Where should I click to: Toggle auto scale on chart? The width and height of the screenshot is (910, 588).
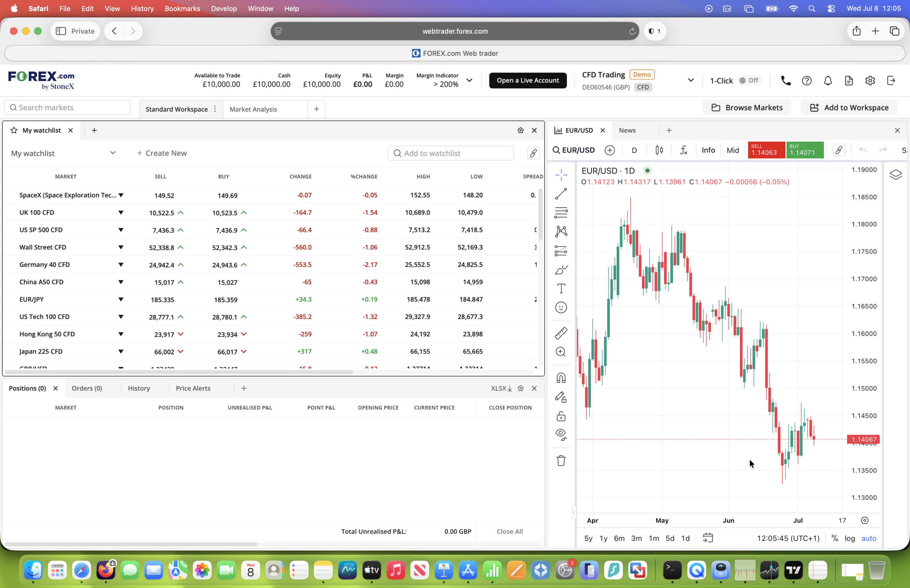[x=868, y=538]
